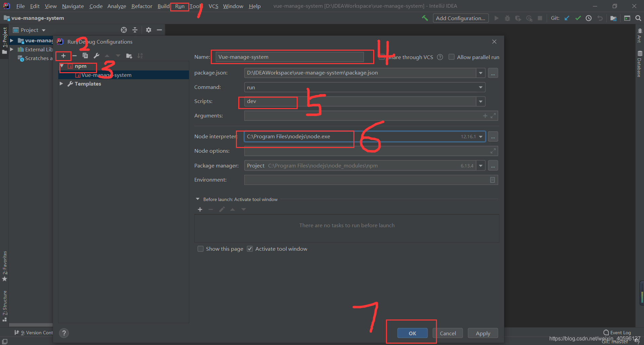Insert macro plus in Arguments field
Screen dimensions: 644x345
(x=485, y=116)
